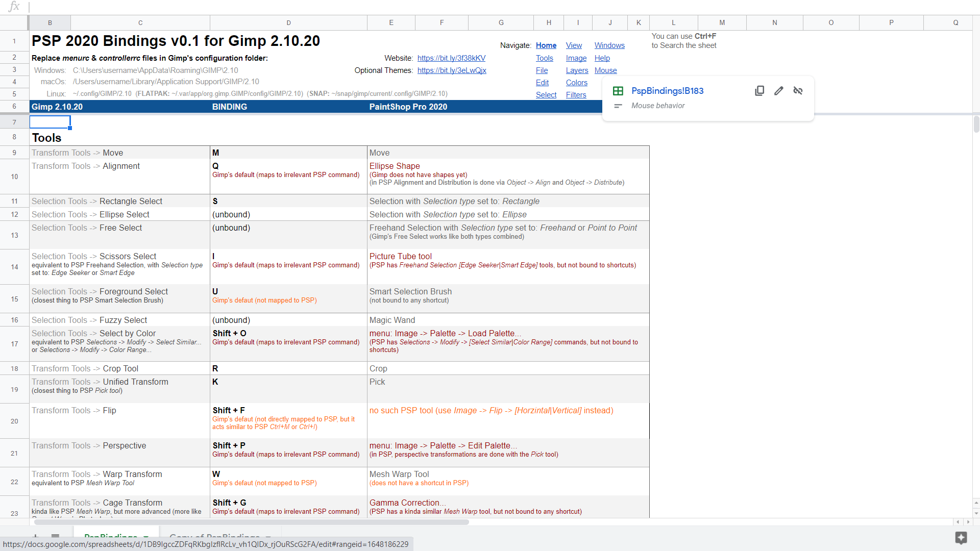Select the 'Gamma Correction...' cell
This screenshot has height=551, width=980.
[x=508, y=507]
